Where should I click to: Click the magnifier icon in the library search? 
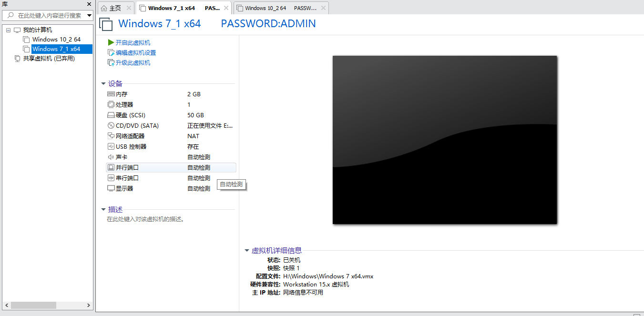(10, 15)
